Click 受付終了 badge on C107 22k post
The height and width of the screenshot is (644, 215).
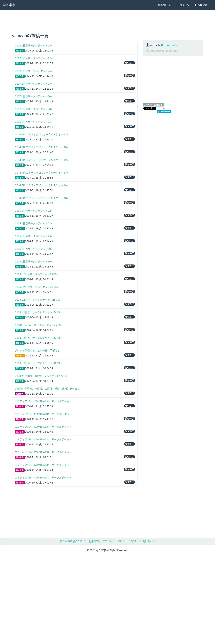pyautogui.click(x=129, y=63)
